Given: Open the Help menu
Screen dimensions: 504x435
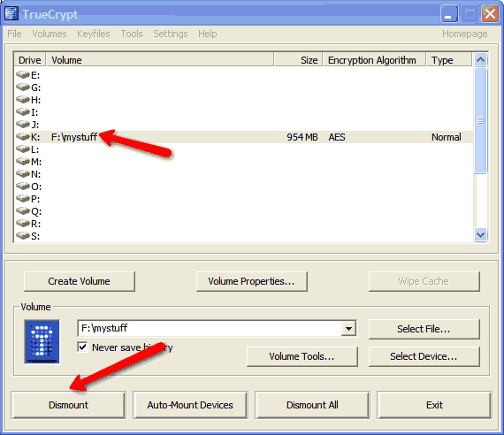Looking at the screenshot, I should coord(207,34).
